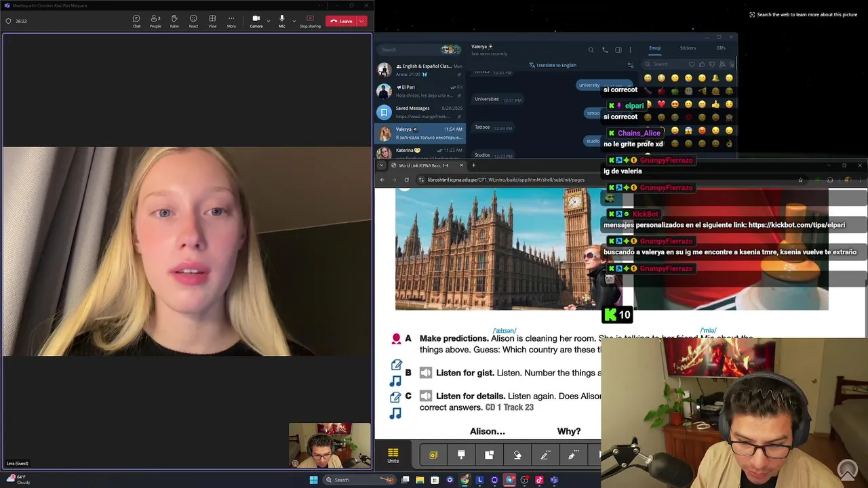Select the highlighter tool in e-book toolbar

click(545, 455)
